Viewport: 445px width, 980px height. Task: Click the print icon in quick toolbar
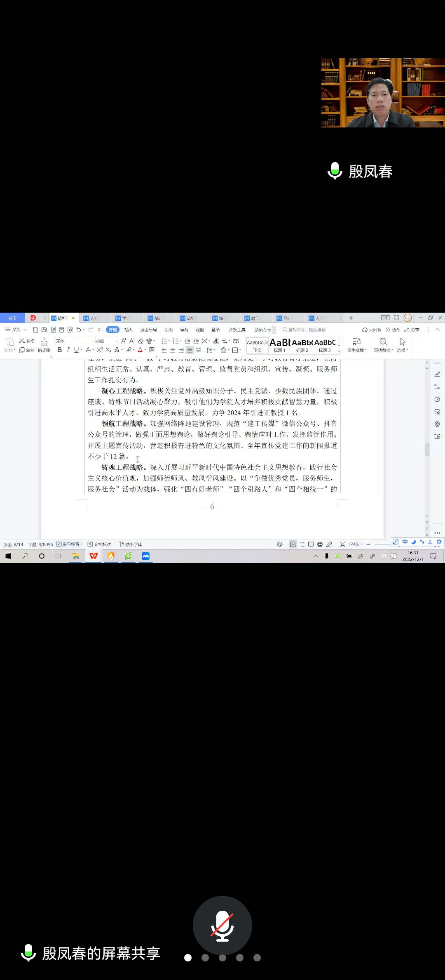click(x=61, y=330)
